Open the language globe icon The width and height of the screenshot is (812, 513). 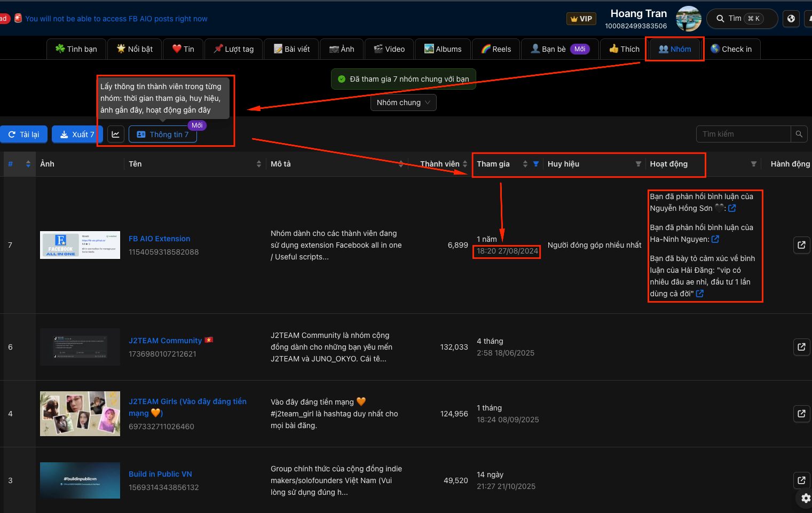[791, 19]
